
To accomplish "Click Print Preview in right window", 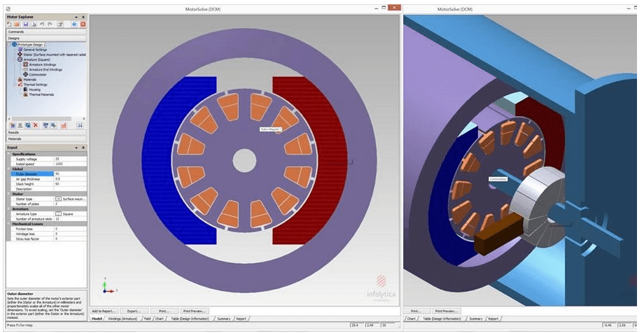I will 446,311.
